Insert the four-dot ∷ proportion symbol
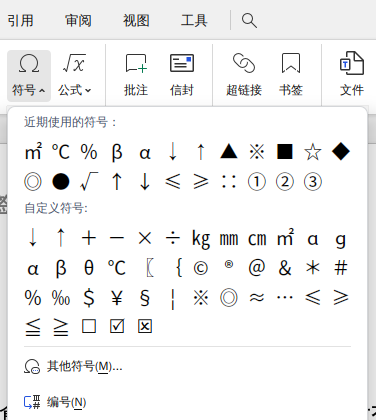The height and width of the screenshot is (420, 376). 229,182
